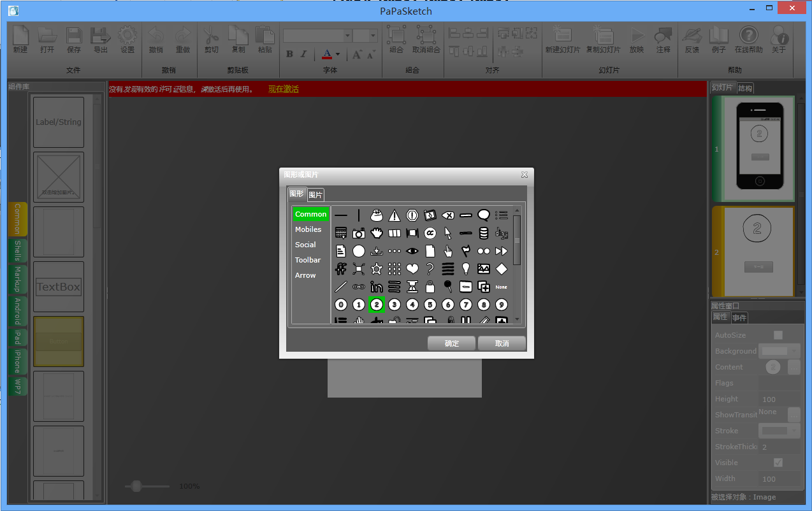This screenshot has width=812, height=511.
Task: Choose the heart shape icon
Action: (412, 269)
